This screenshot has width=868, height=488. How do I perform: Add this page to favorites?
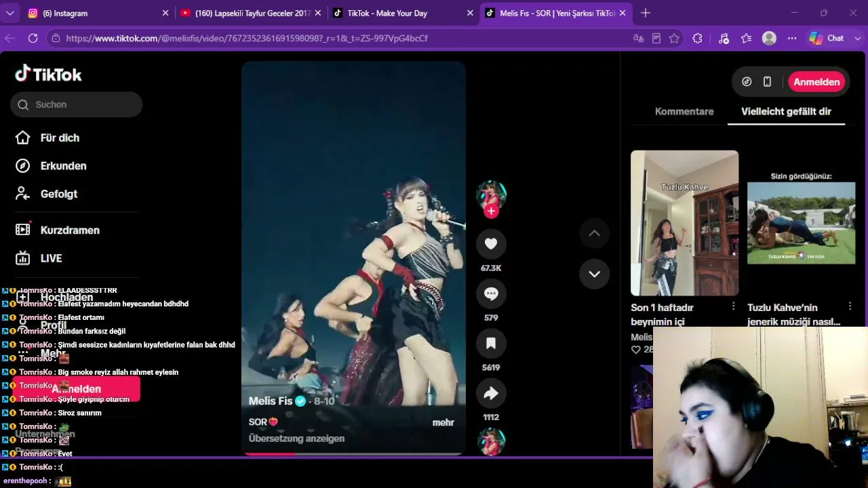[674, 39]
